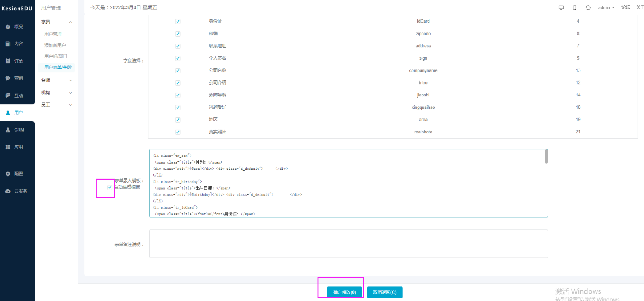The image size is (644, 301).
Task: Select the 营销 marketing sidebar icon
Action: tap(8, 78)
